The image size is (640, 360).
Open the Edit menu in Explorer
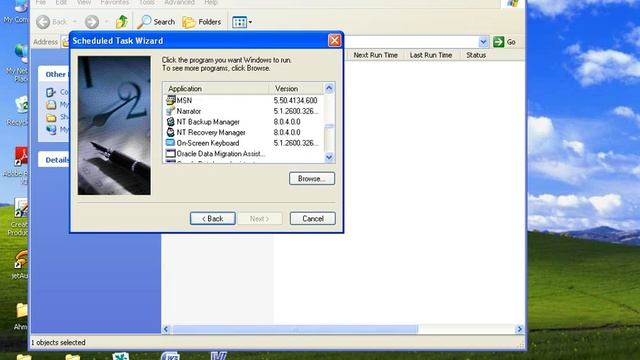coord(61,2)
